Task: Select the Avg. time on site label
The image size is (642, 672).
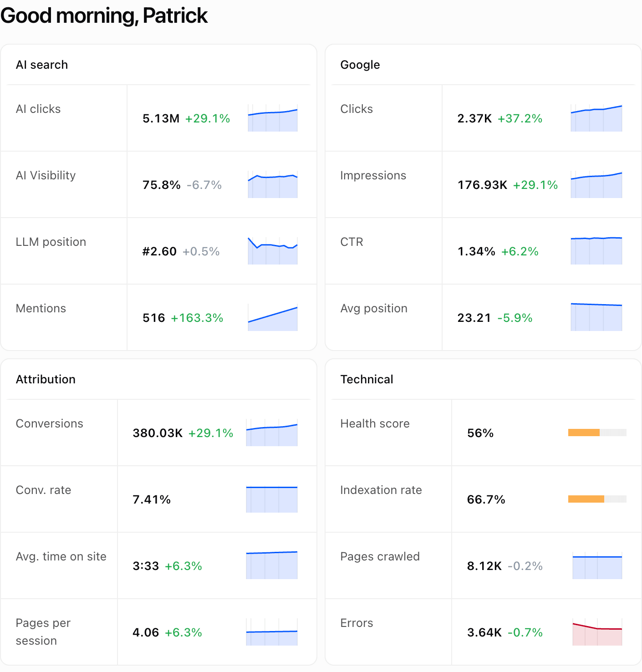Action: click(x=61, y=556)
